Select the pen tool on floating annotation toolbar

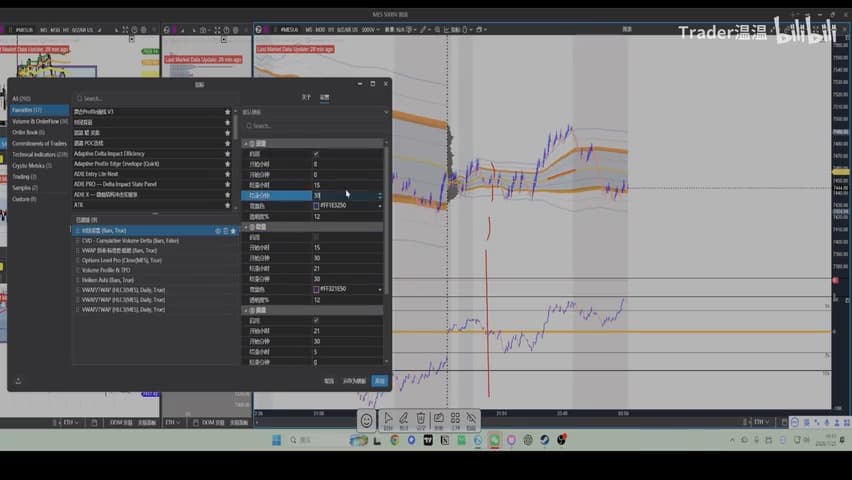coord(404,420)
